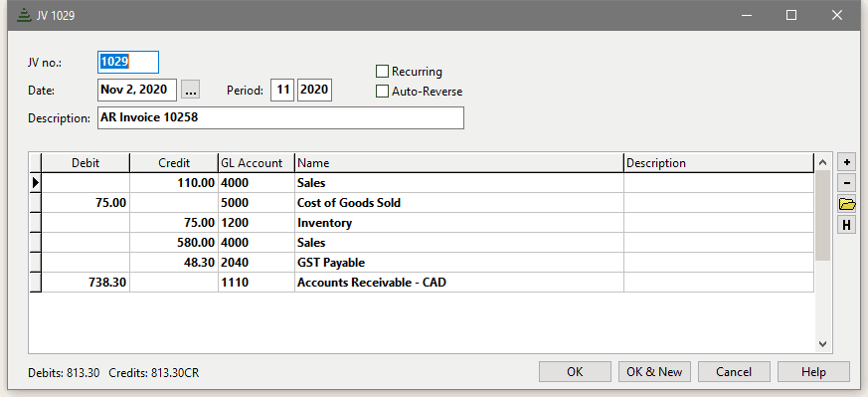868x397 pixels.
Task: Select the first row's arrow indicator
Action: coord(36,182)
